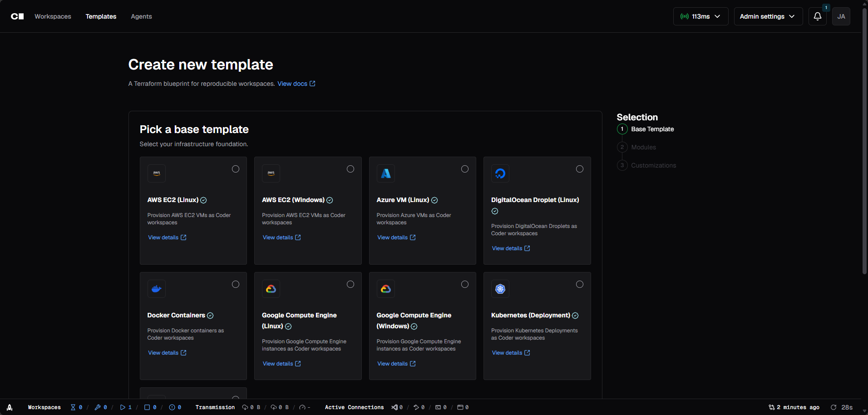Click the verified badge next to Docker Containers
The width and height of the screenshot is (868, 415).
click(x=210, y=316)
